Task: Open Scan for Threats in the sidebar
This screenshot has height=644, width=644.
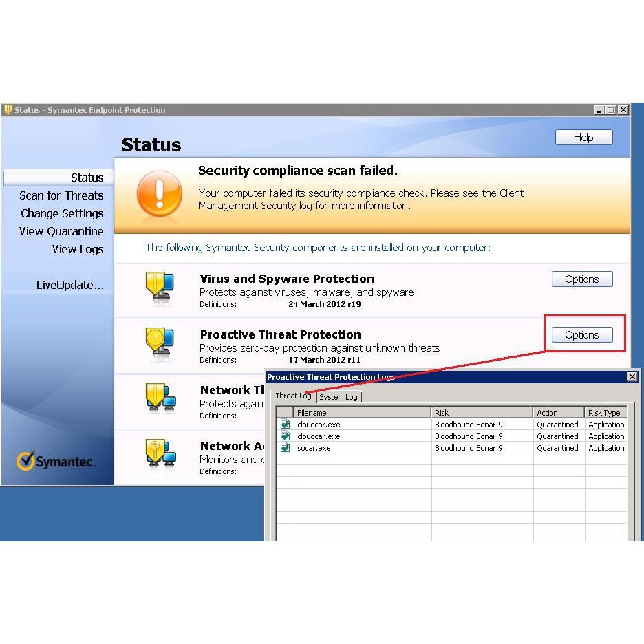Action: 61,196
